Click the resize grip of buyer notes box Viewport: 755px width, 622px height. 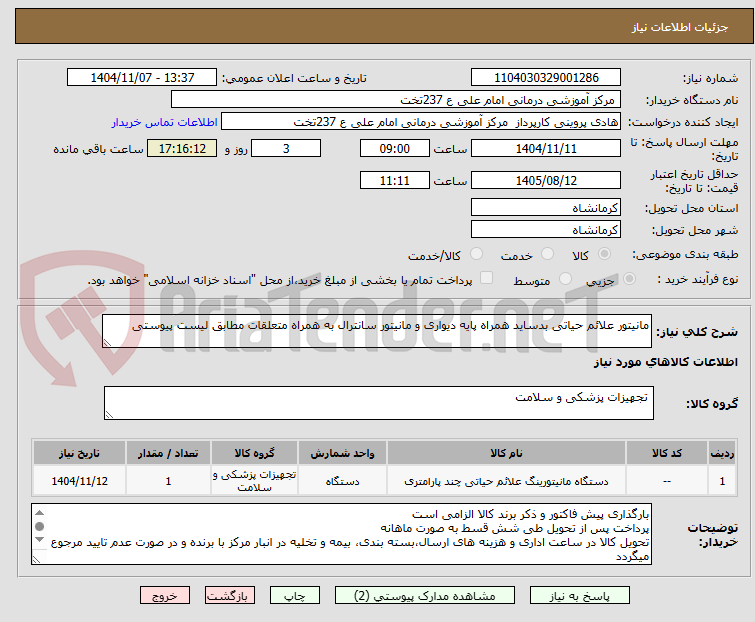[36, 560]
